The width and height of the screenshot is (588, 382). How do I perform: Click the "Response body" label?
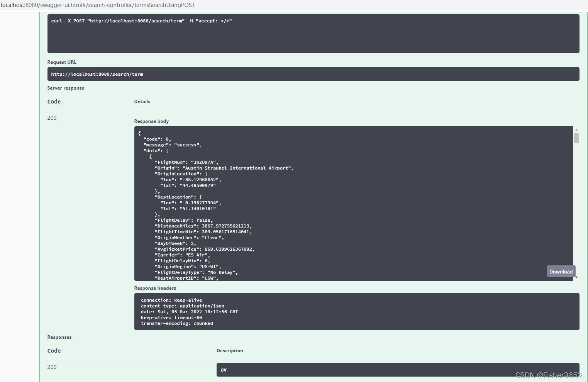151,121
